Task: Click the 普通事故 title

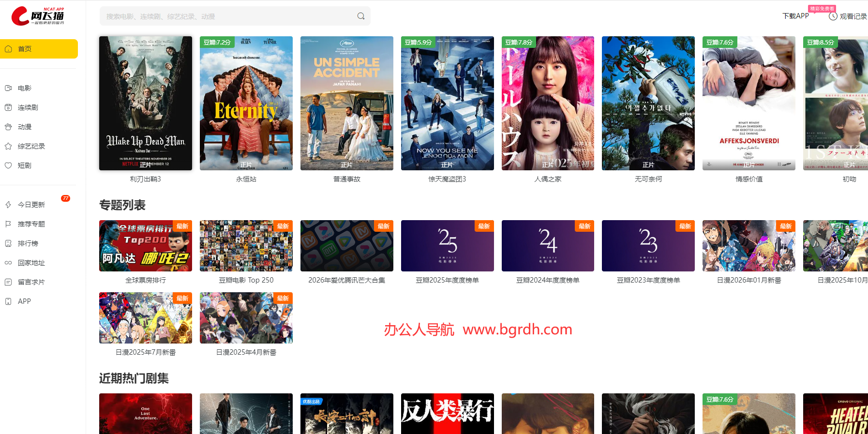Action: coord(347,179)
